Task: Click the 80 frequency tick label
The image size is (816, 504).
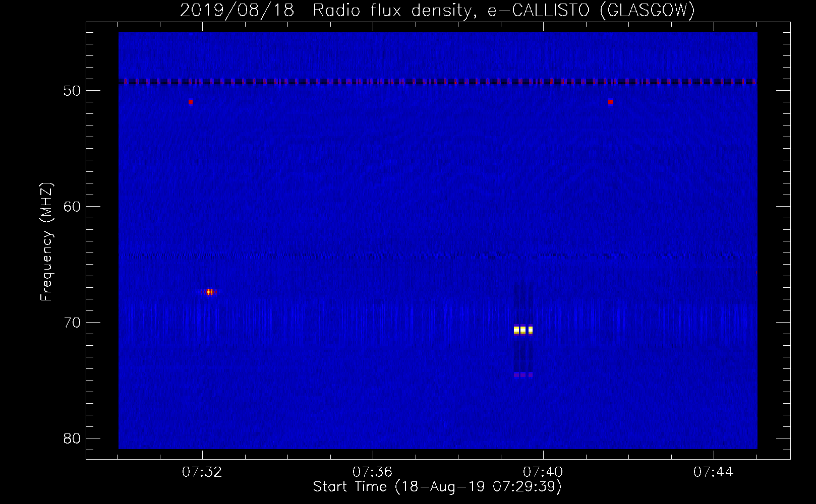Action: click(x=73, y=438)
